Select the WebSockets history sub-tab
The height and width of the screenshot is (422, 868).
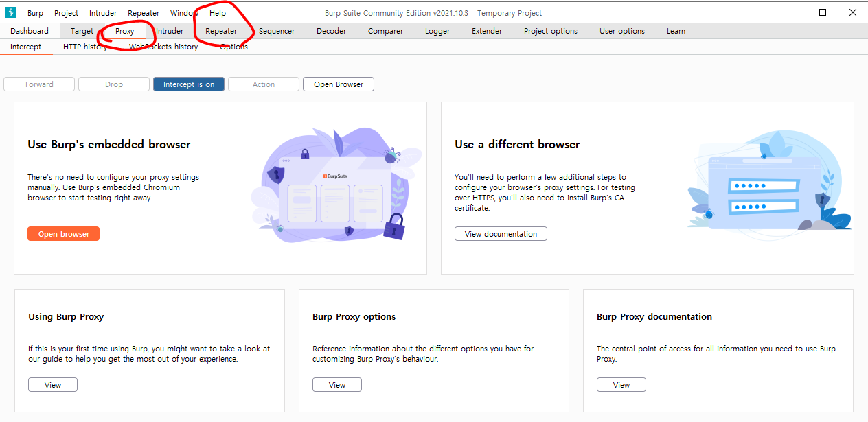click(x=163, y=47)
